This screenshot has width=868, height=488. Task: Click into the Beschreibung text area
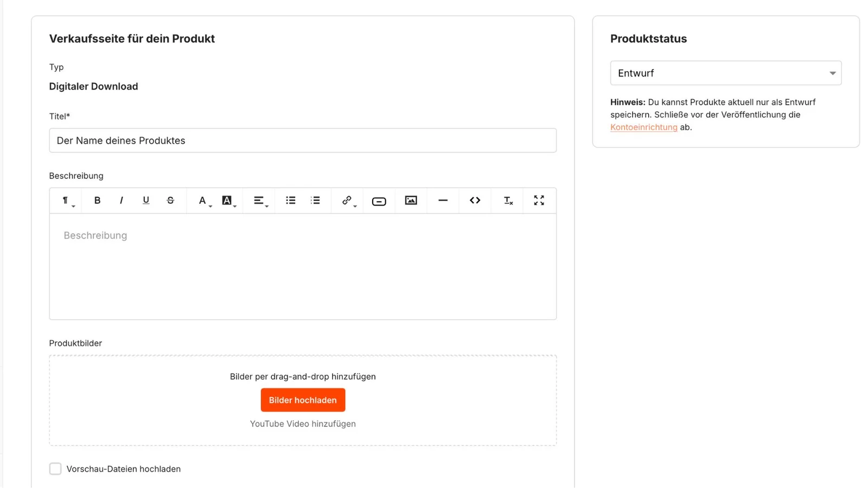pos(303,266)
